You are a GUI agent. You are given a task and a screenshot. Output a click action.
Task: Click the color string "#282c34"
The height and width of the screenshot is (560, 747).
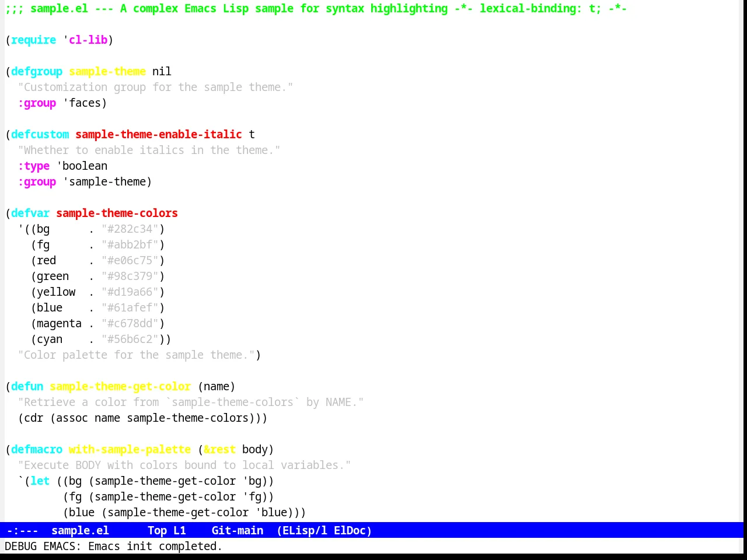point(130,229)
